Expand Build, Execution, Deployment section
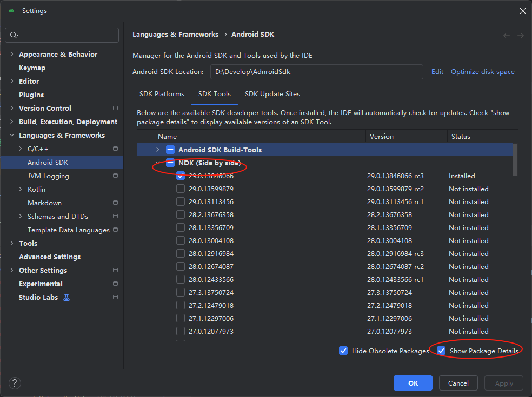The image size is (532, 397). click(x=12, y=122)
